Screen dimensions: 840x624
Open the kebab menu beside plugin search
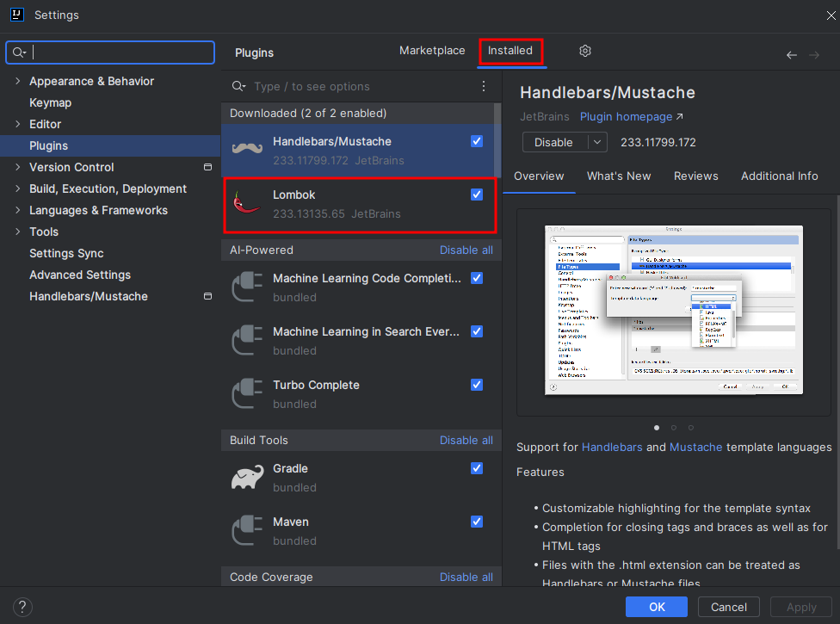484,86
